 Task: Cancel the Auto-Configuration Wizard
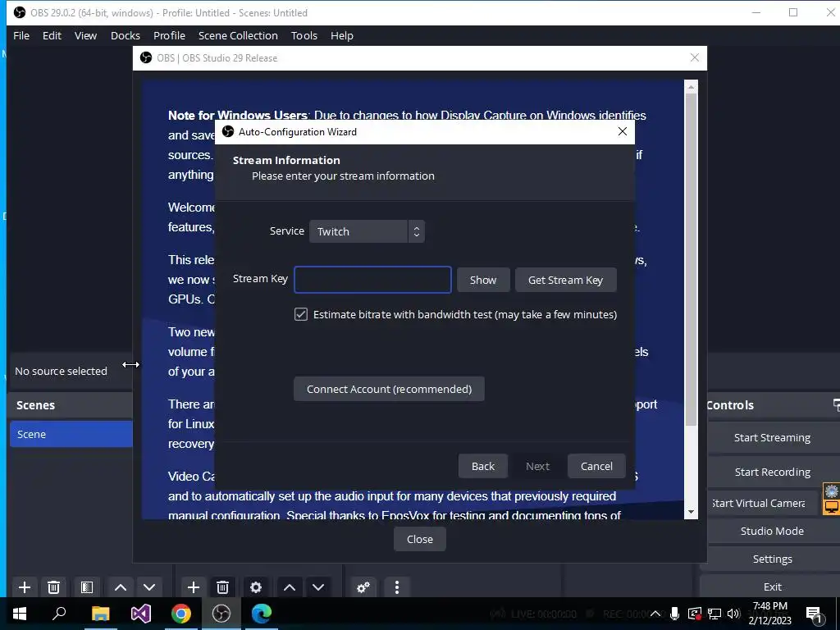coord(597,466)
